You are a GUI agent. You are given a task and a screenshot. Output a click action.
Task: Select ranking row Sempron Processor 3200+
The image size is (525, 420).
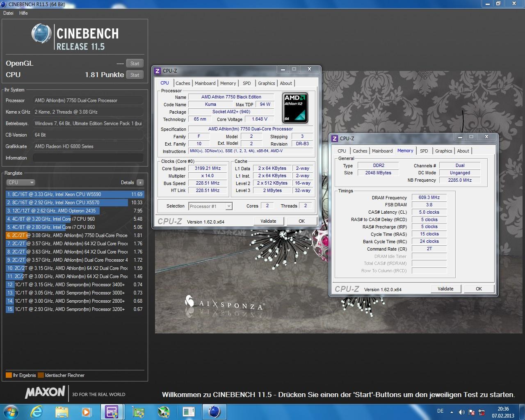click(x=75, y=309)
